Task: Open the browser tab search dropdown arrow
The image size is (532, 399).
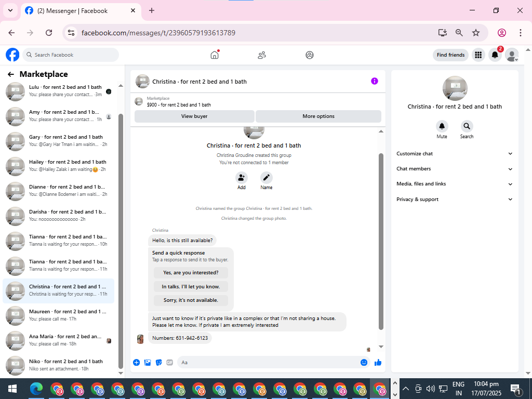Action: click(10, 10)
